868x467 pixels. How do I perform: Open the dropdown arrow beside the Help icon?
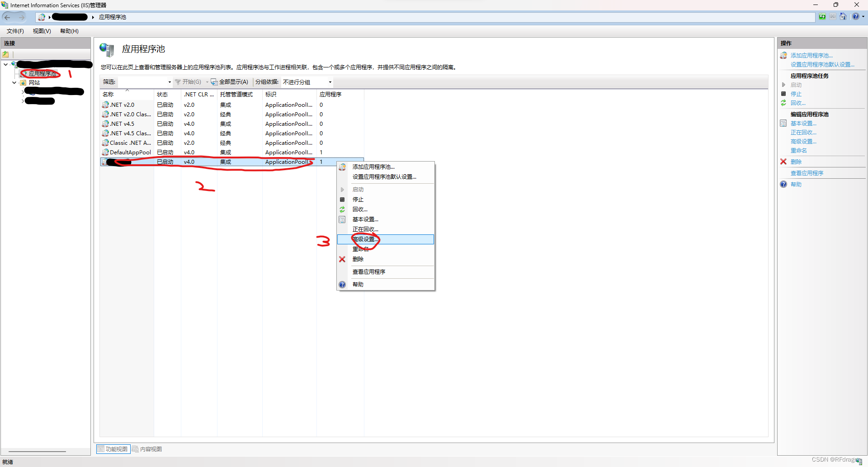coord(863,17)
